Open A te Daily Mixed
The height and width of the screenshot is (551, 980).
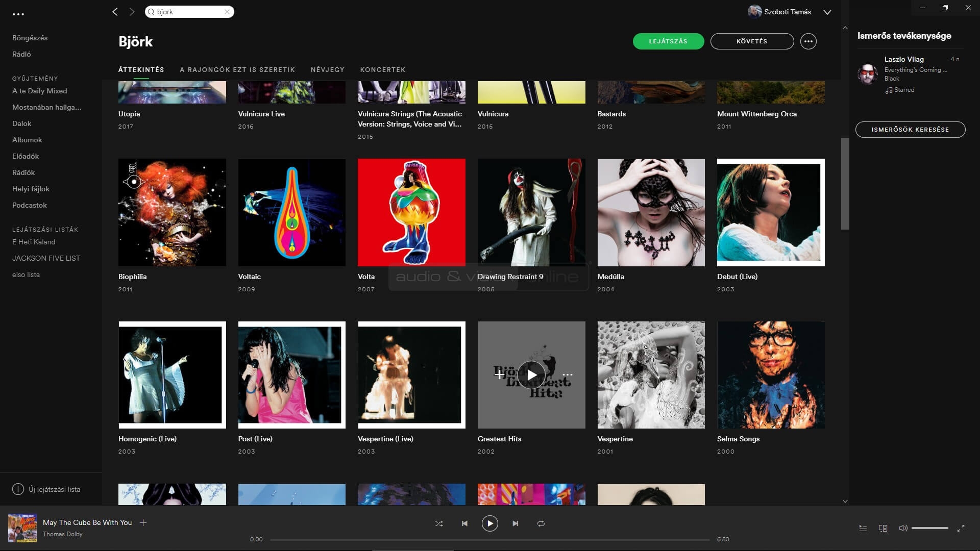(x=40, y=91)
